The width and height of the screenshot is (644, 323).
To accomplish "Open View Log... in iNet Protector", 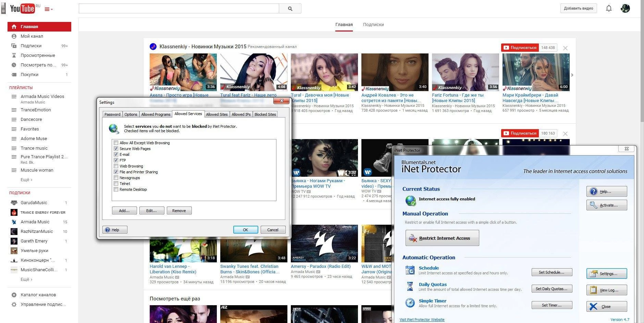I will (x=607, y=290).
